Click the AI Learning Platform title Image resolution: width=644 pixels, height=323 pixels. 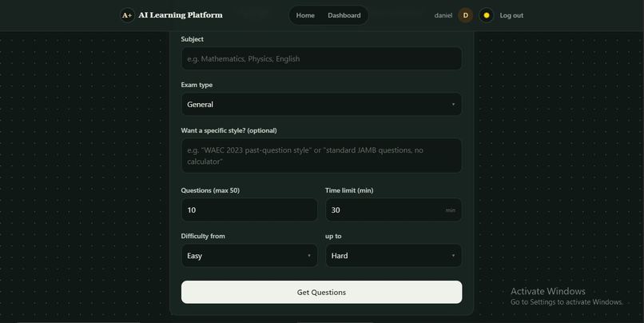tap(181, 15)
